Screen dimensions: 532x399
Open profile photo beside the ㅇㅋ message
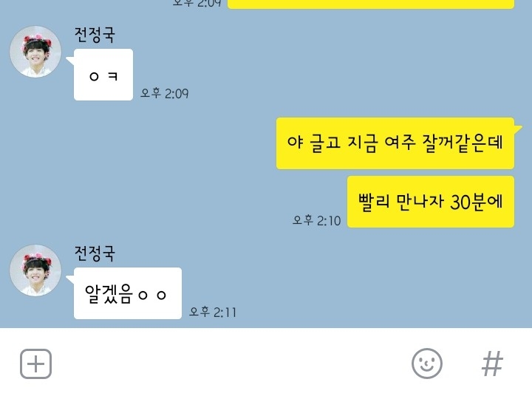(35, 52)
